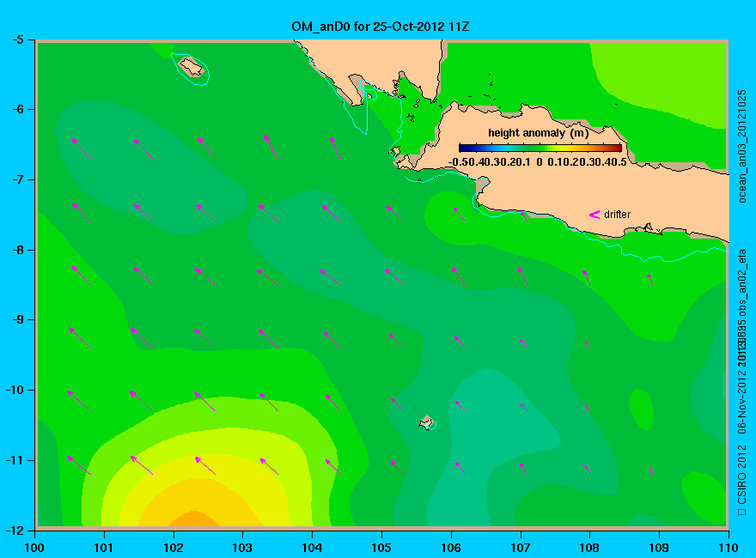Click the x-axis label "106"
Image resolution: width=756 pixels, height=558 pixels.
(451, 548)
